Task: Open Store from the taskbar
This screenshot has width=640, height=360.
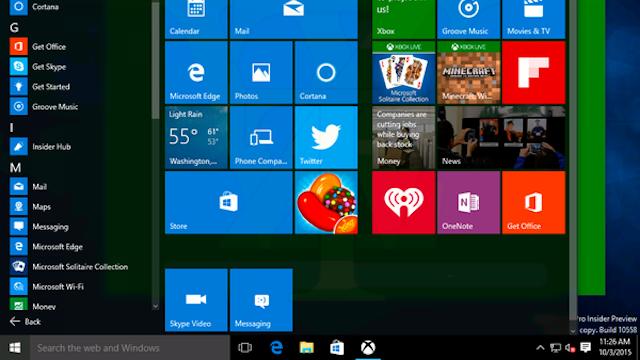Action: pos(337,348)
